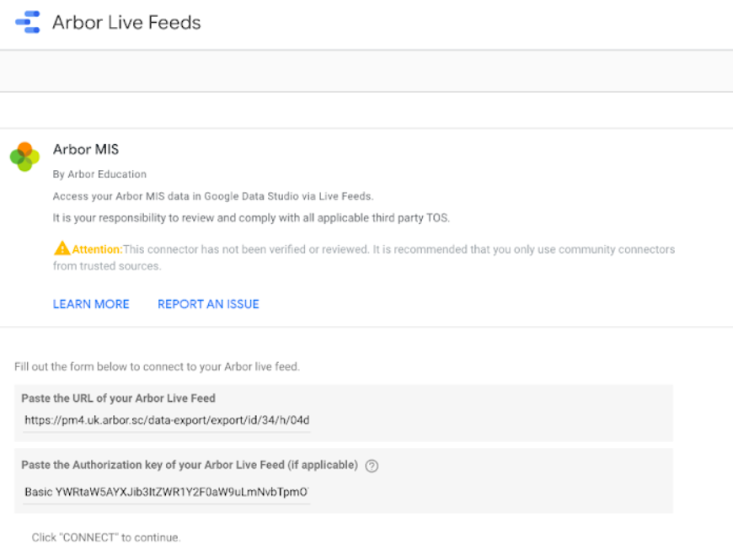Screen dimensions: 733x560
Task: Click the "Paste the Authorization key" label
Action: pos(190,465)
